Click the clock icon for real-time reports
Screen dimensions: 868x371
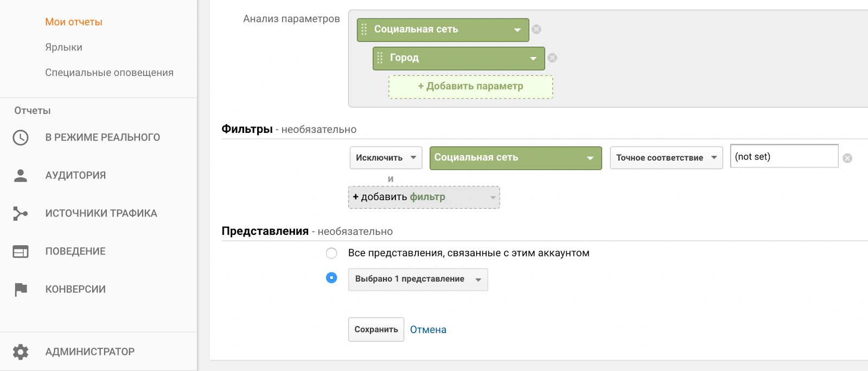(x=21, y=138)
